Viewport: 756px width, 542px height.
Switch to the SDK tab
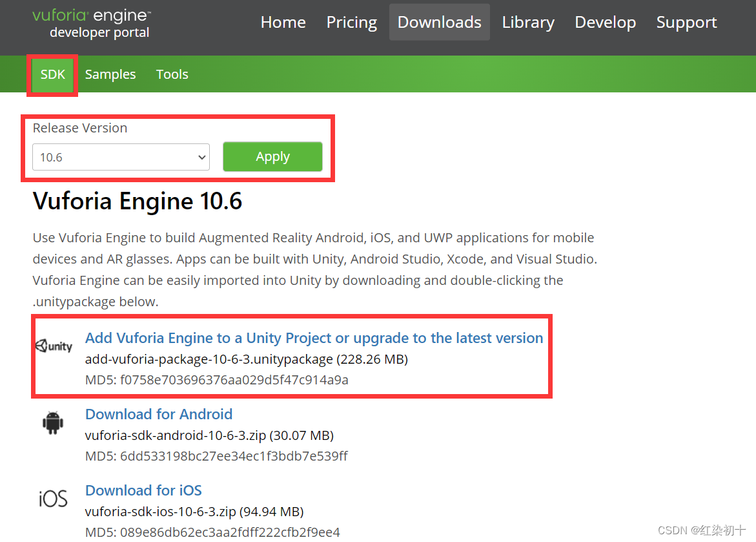click(52, 74)
